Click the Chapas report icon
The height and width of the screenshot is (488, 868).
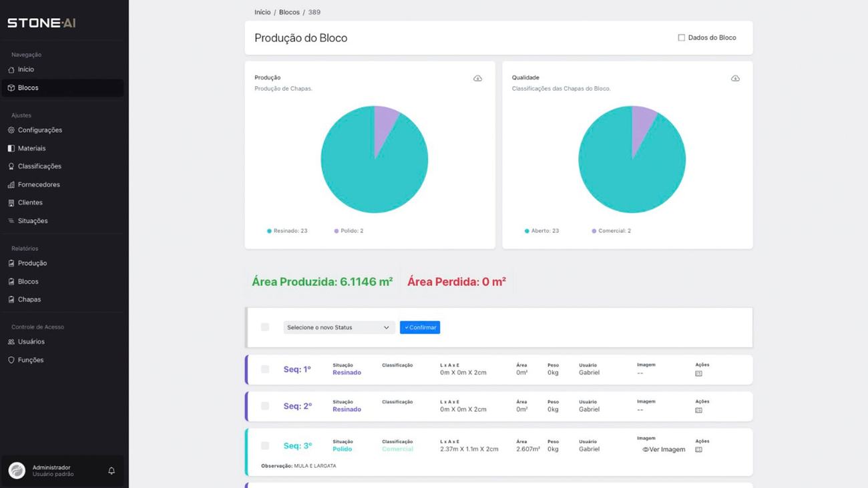click(11, 300)
